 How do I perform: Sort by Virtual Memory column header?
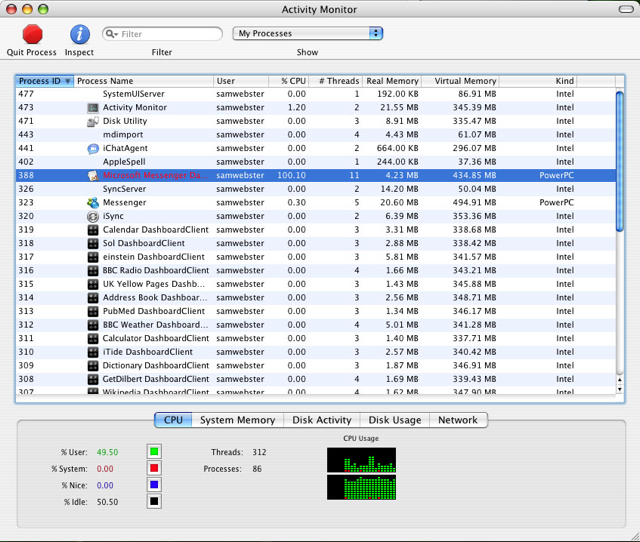(460, 81)
